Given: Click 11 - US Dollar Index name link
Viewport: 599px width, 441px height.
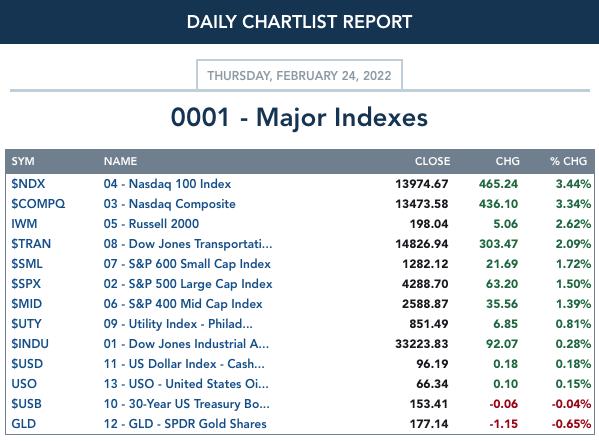Looking at the screenshot, I should click(184, 364).
